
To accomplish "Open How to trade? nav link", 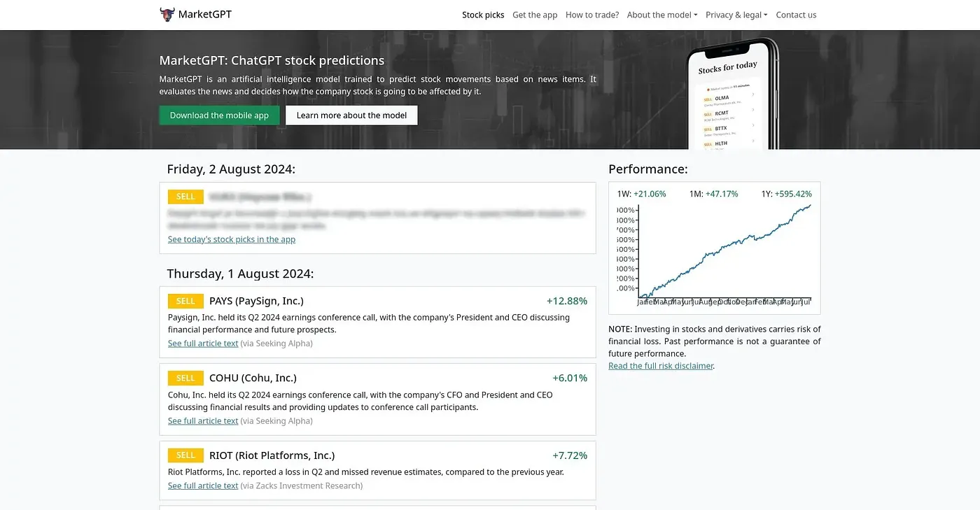I will point(592,15).
